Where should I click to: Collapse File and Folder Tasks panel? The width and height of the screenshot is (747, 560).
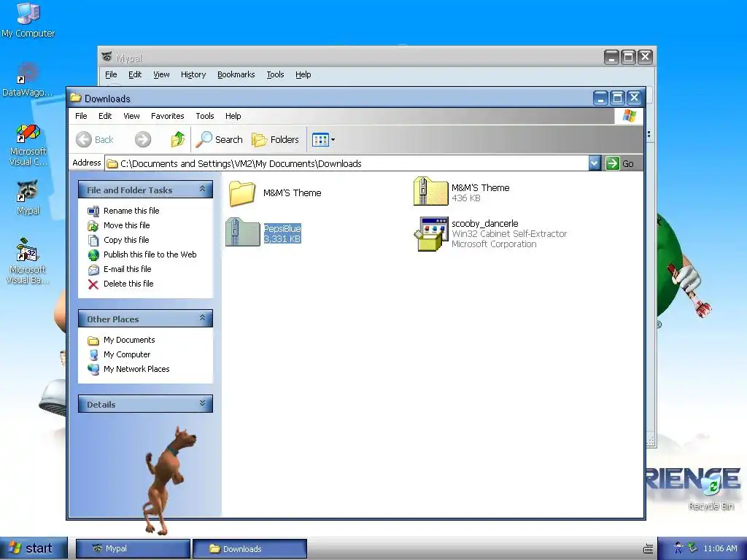pyautogui.click(x=203, y=189)
